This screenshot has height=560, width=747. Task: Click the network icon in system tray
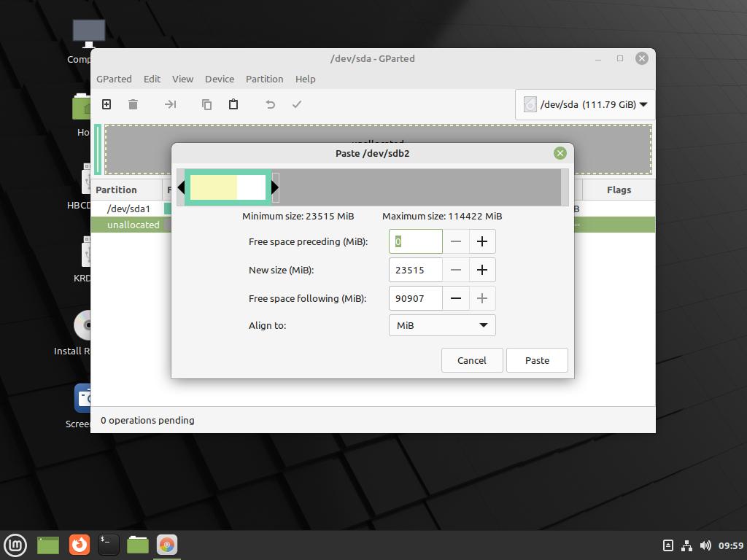[686, 545]
